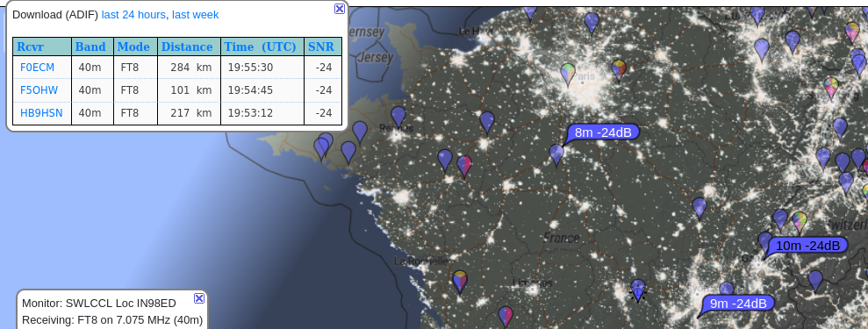The image size is (868, 329).
Task: Click the 8m -24dB map label
Action: 603,132
